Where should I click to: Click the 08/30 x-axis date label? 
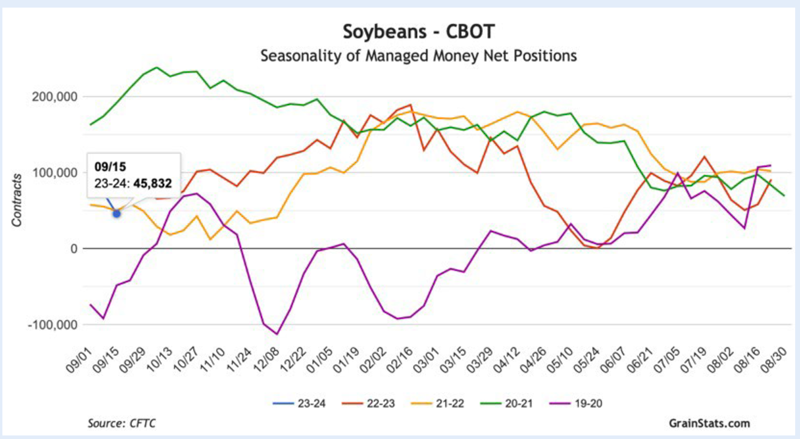(x=771, y=360)
